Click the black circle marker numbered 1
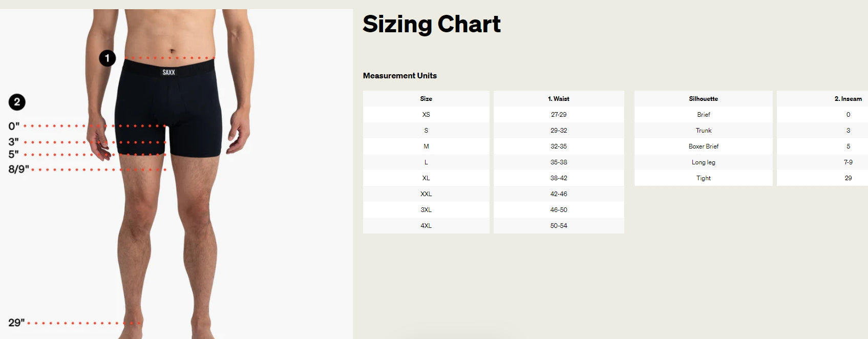This screenshot has height=339, width=868. (107, 58)
